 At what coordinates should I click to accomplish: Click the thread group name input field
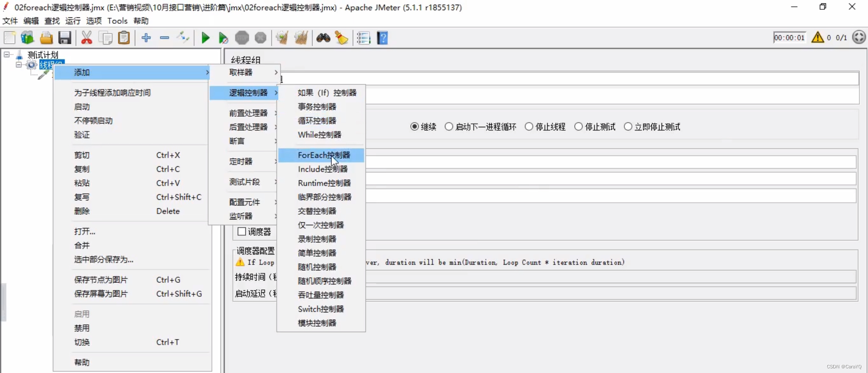[x=569, y=79]
